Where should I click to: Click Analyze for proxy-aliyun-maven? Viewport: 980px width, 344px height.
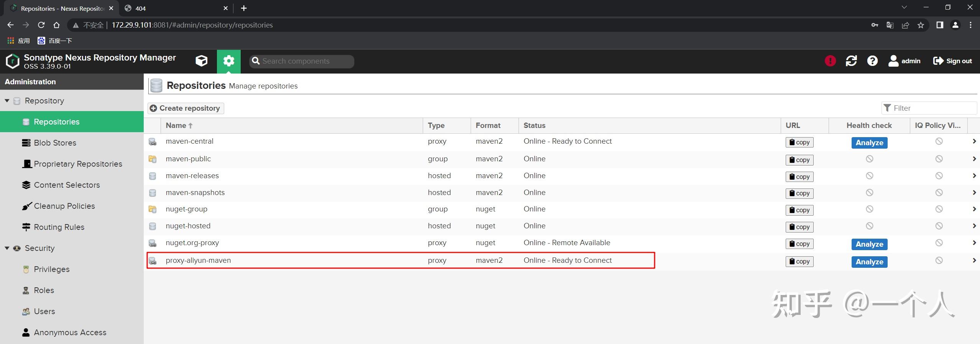pos(869,262)
